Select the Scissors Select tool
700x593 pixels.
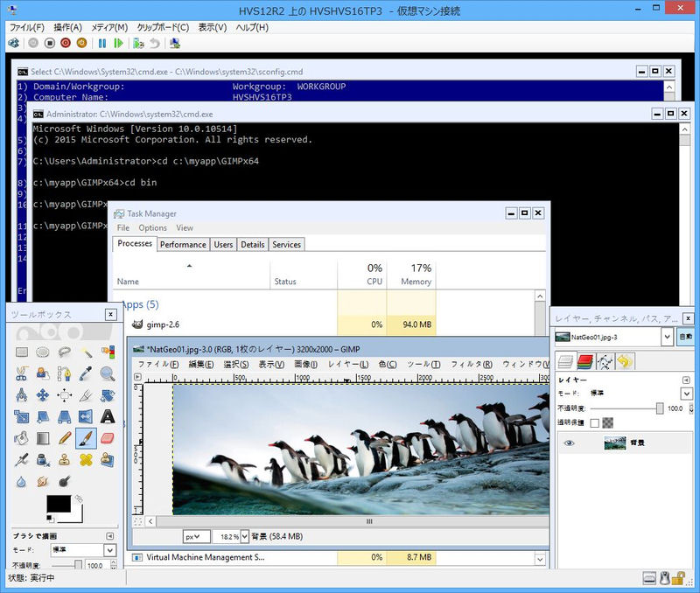click(x=21, y=373)
